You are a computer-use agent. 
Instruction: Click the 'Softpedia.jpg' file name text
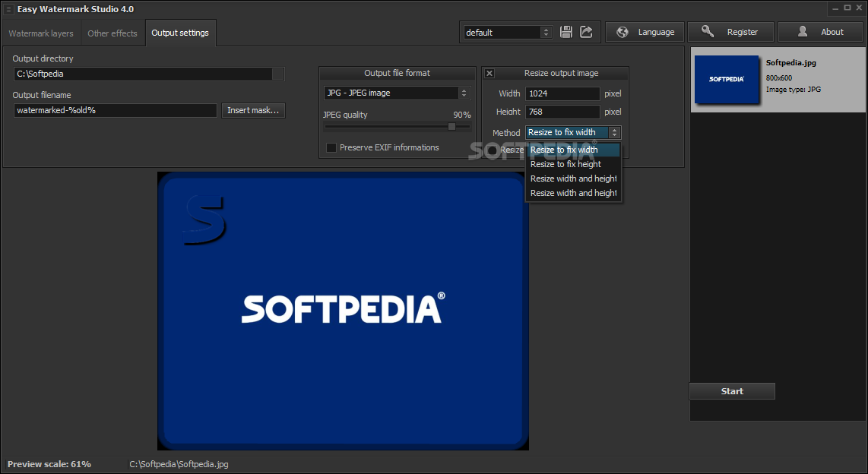[790, 63]
